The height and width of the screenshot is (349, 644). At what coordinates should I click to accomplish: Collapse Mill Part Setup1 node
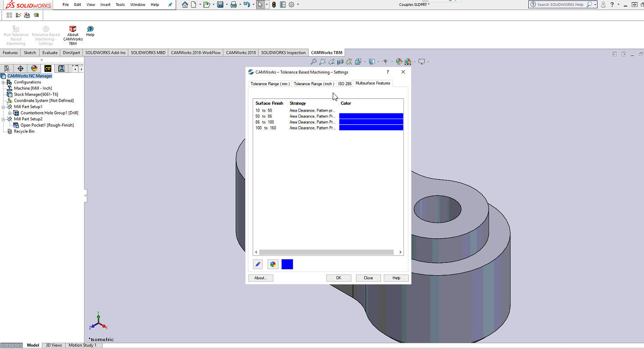[3, 107]
